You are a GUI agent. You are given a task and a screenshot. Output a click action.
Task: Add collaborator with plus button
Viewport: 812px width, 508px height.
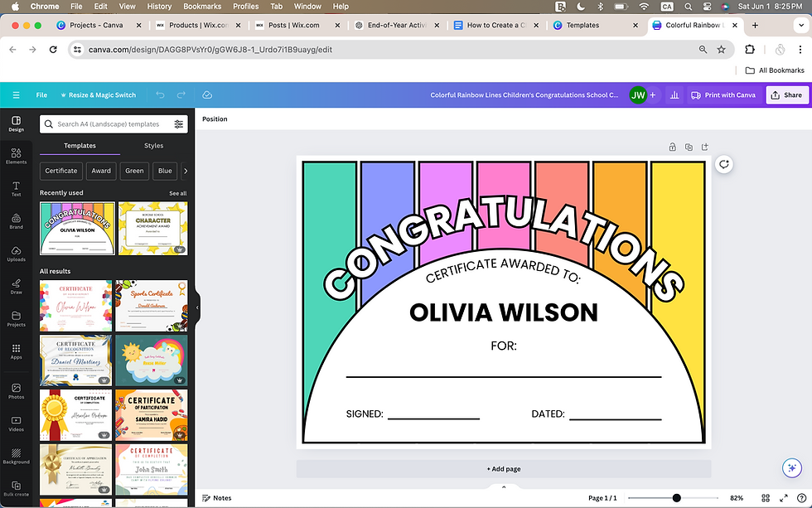pyautogui.click(x=653, y=95)
